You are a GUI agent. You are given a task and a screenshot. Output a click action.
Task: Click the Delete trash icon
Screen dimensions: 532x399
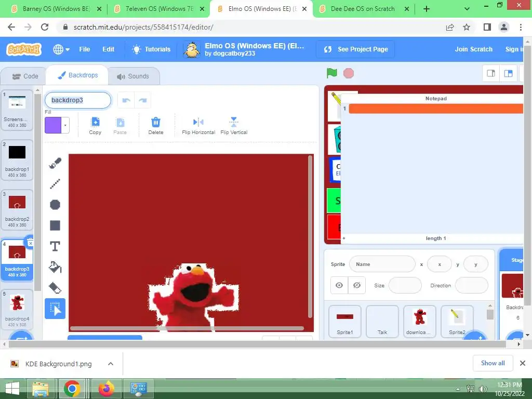(156, 126)
